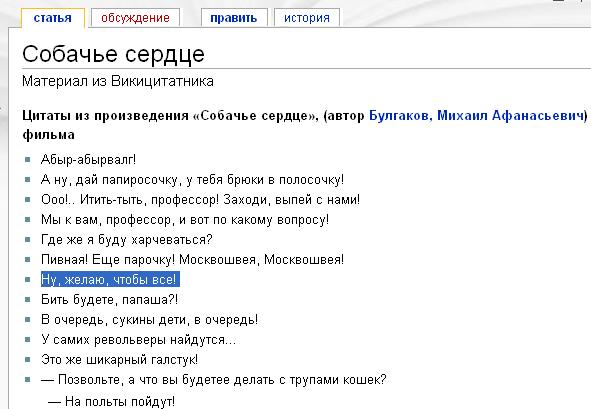Switch to the обсуждение tab
The height and width of the screenshot is (409, 591).
coord(135,18)
